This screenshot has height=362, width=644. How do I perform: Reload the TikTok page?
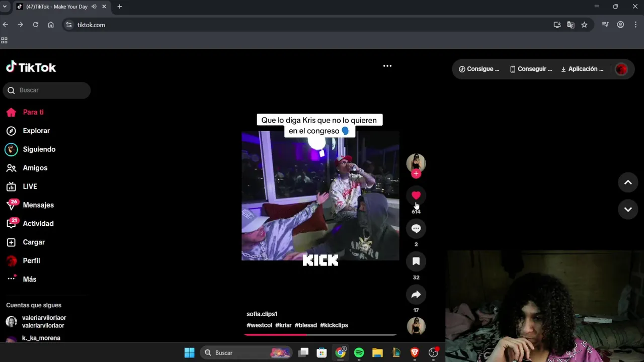click(36, 25)
